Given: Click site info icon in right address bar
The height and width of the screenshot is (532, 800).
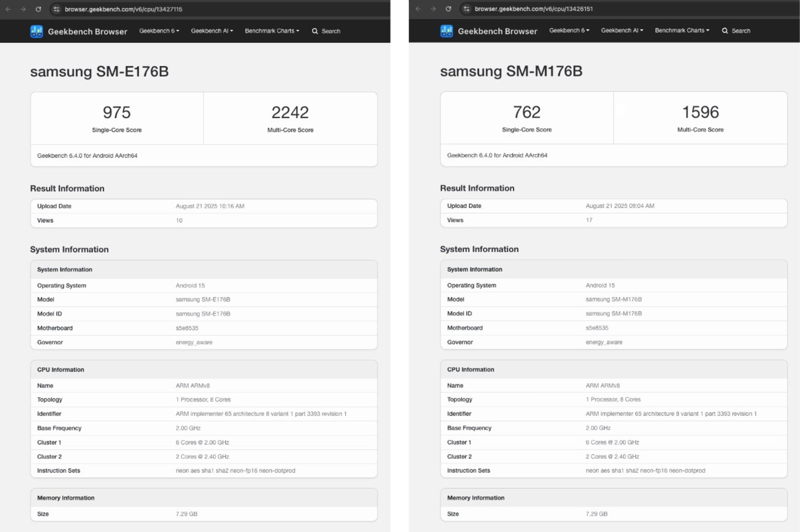Looking at the screenshot, I should (x=466, y=9).
